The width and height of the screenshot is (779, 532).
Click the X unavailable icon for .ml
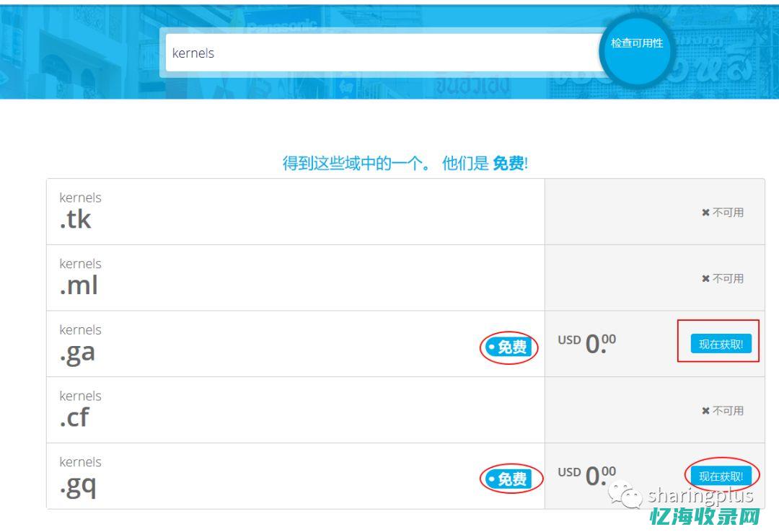coord(705,279)
